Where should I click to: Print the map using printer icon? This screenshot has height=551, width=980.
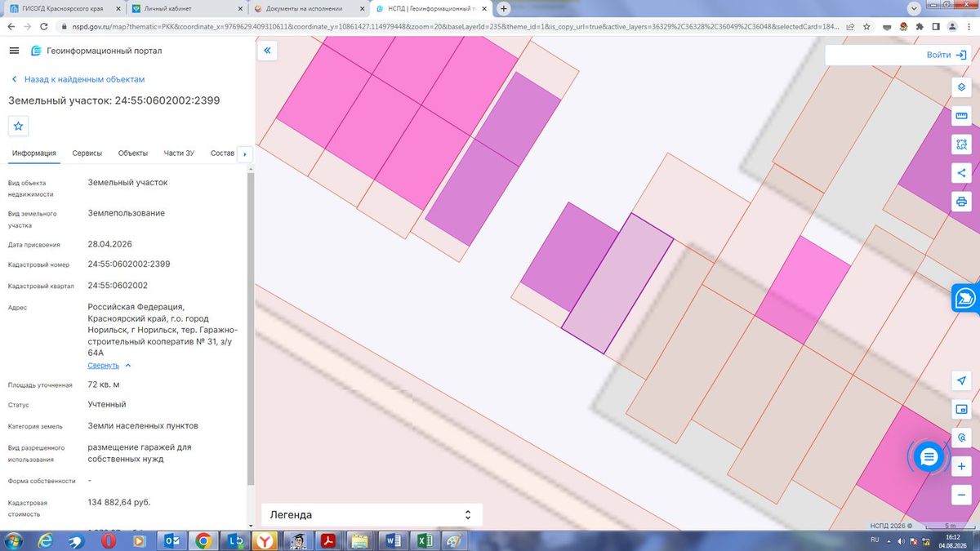(961, 202)
